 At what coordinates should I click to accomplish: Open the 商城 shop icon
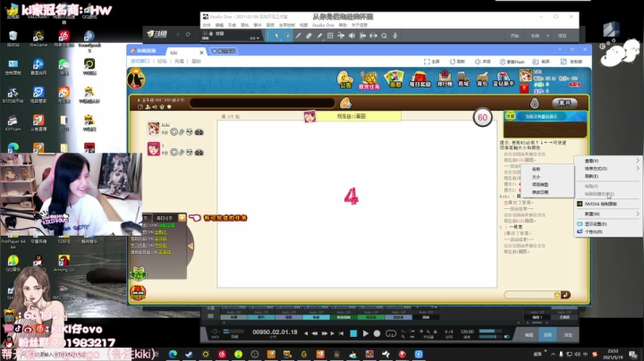pos(463,79)
